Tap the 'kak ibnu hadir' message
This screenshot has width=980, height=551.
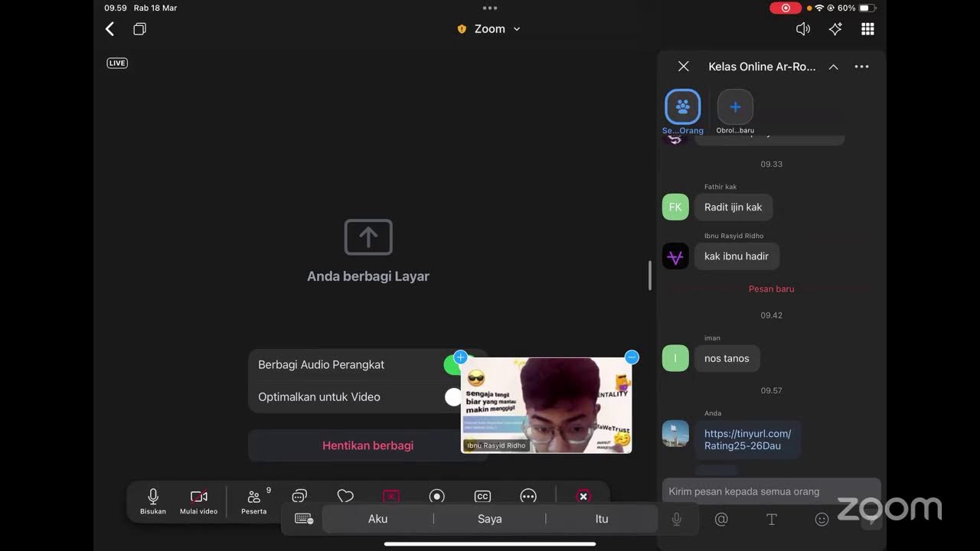737,256
